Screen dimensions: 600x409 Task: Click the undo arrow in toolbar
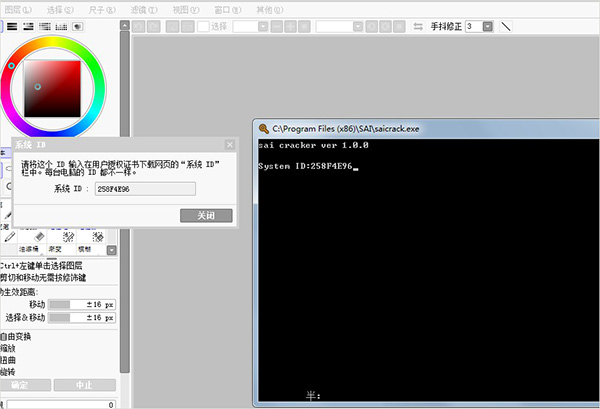(x=139, y=25)
